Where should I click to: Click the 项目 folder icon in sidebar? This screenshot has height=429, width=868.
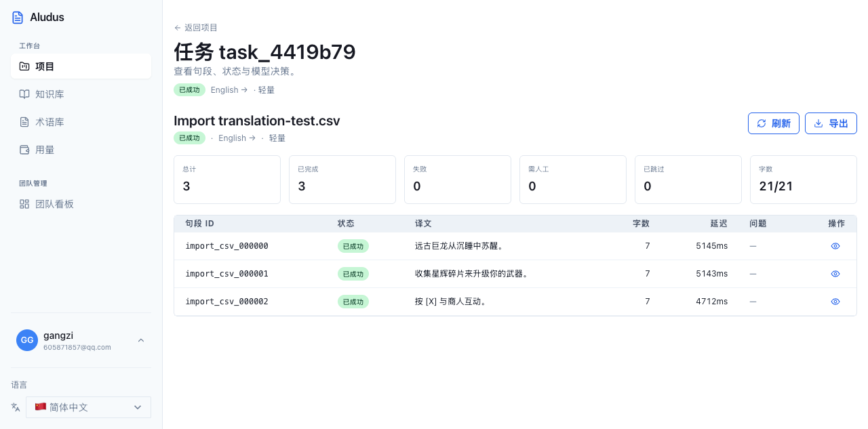pyautogui.click(x=24, y=66)
